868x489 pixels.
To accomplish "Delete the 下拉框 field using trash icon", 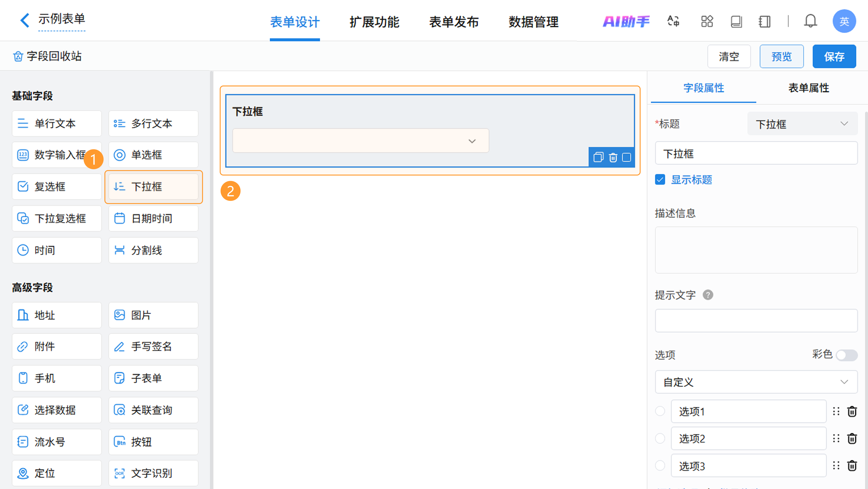I will 613,157.
